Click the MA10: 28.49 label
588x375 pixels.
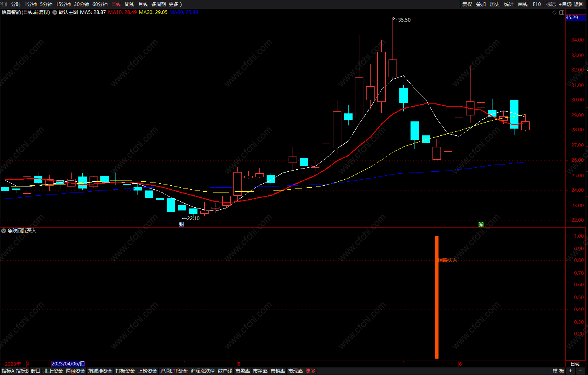point(122,12)
